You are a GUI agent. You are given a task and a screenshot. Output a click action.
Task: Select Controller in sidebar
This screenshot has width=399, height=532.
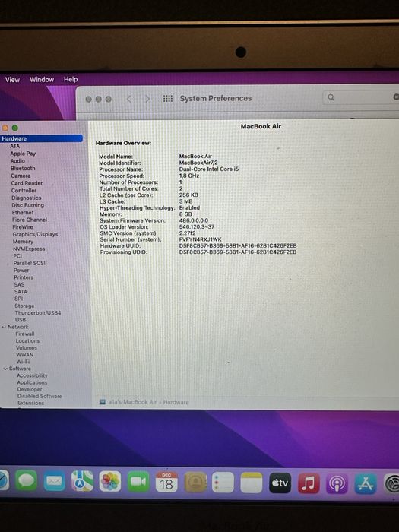[x=24, y=191]
